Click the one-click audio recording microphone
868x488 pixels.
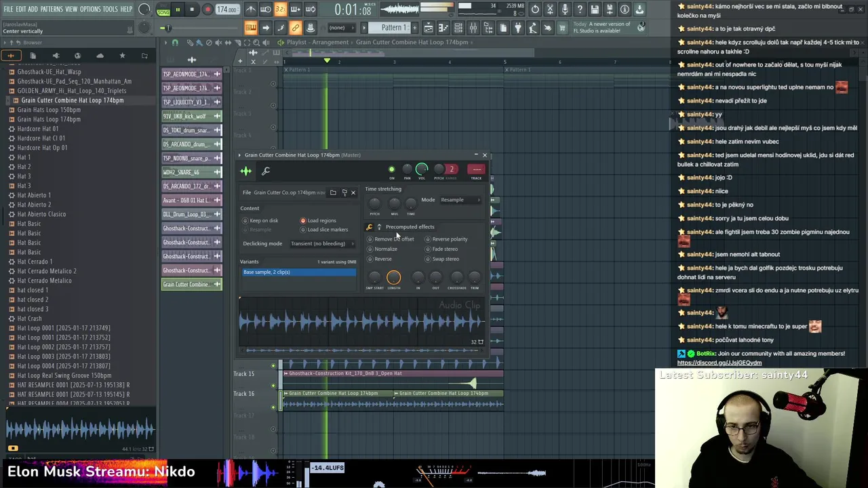point(565,9)
